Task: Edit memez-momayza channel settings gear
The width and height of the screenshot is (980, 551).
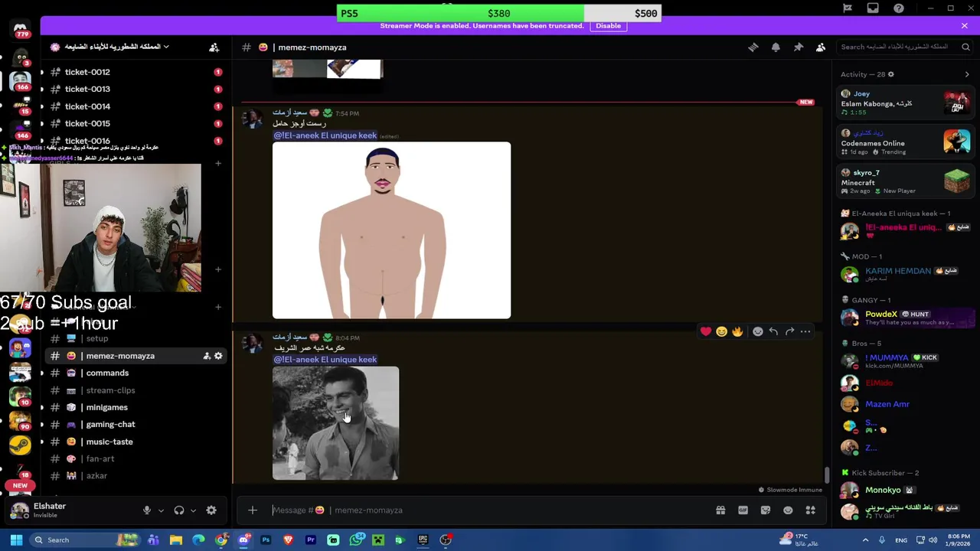Action: coord(218,356)
